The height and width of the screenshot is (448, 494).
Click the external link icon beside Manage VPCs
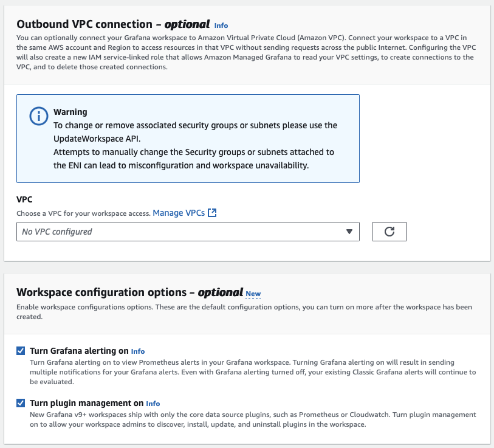tap(212, 213)
